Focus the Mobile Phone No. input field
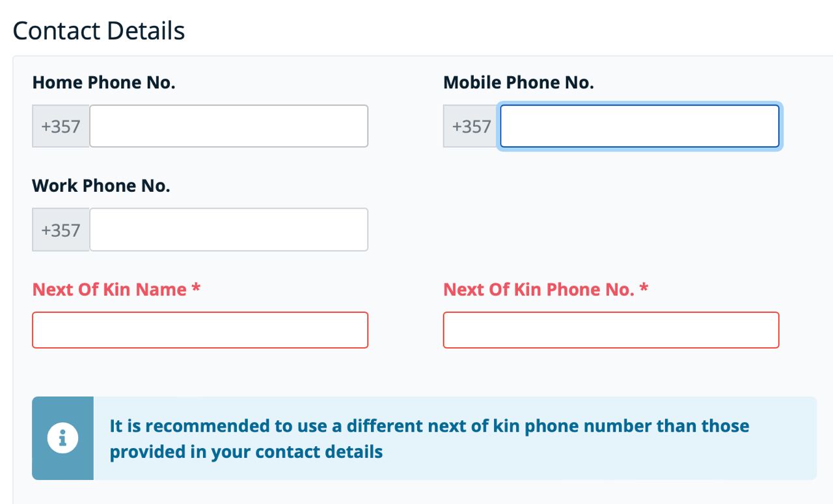833x504 pixels. coord(639,126)
